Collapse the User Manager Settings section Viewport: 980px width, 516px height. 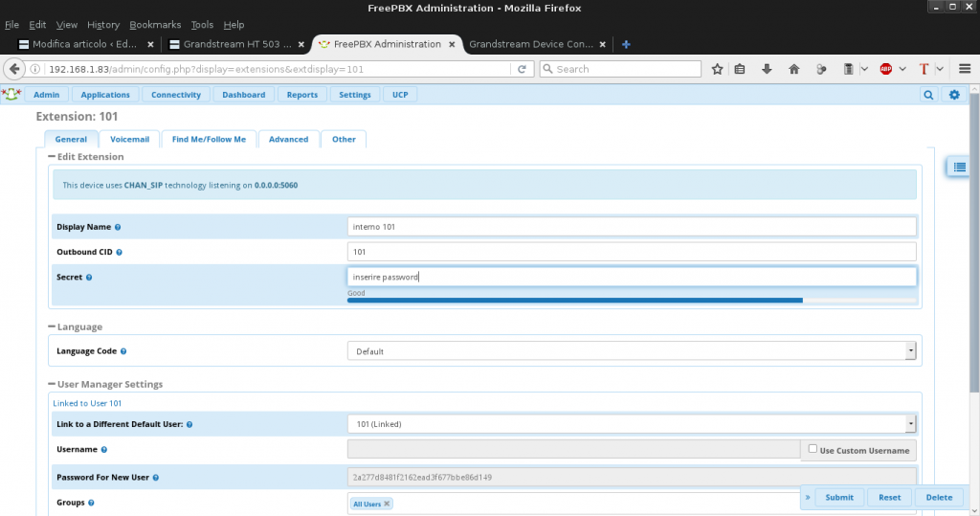(52, 384)
